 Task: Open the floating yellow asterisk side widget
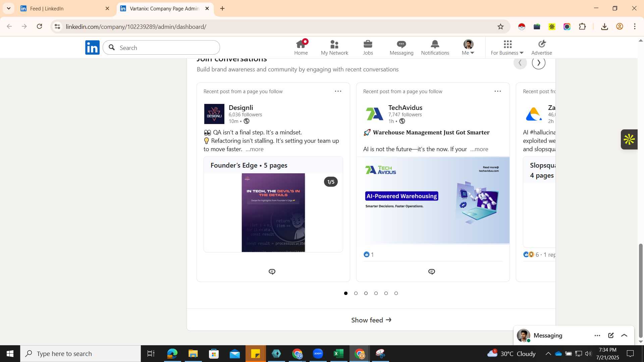(629, 139)
